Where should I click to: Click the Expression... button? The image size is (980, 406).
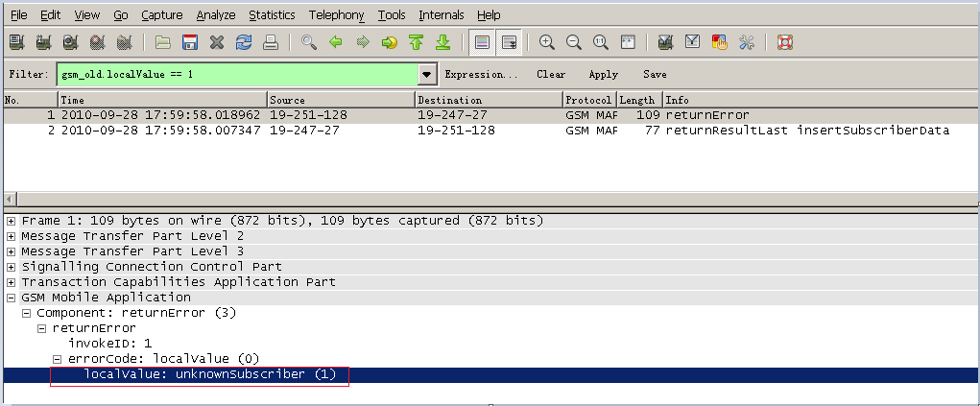point(480,75)
